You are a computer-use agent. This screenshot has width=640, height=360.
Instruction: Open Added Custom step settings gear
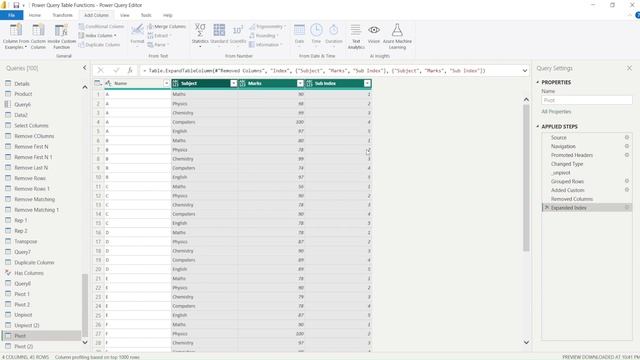click(627, 190)
